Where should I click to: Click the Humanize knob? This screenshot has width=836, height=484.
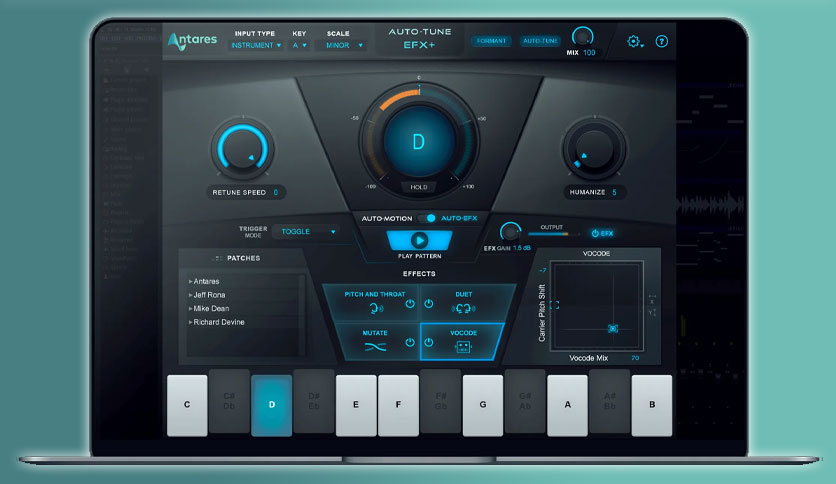click(x=594, y=148)
